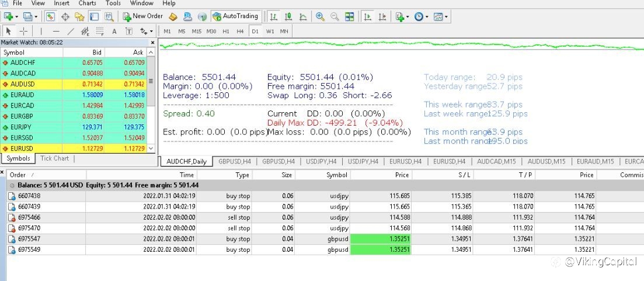Select the EURJPY row in Market Watch

coord(73,127)
